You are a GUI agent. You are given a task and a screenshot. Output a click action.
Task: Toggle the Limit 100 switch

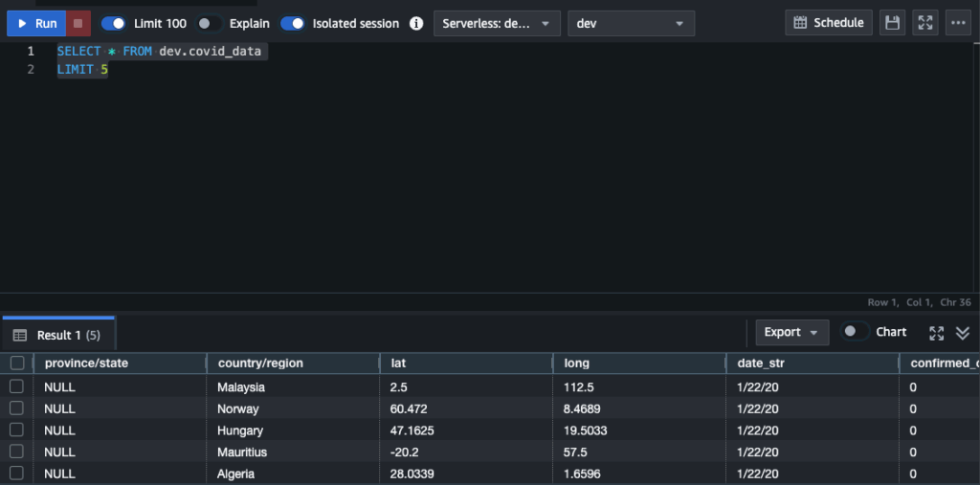pyautogui.click(x=114, y=23)
